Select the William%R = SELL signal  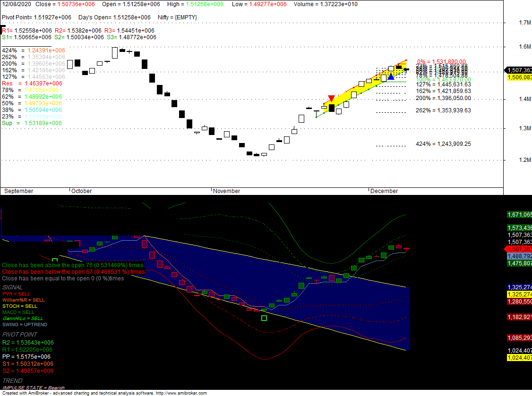tap(24, 300)
